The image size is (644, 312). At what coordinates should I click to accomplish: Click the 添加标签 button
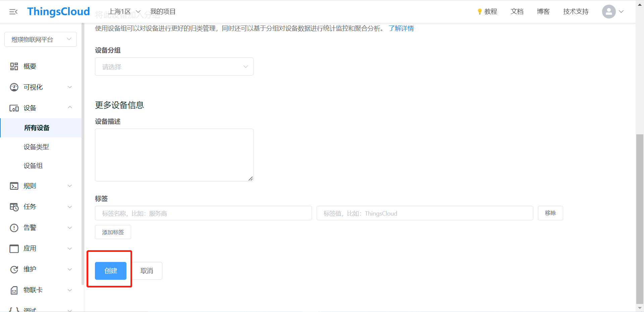pos(113,232)
